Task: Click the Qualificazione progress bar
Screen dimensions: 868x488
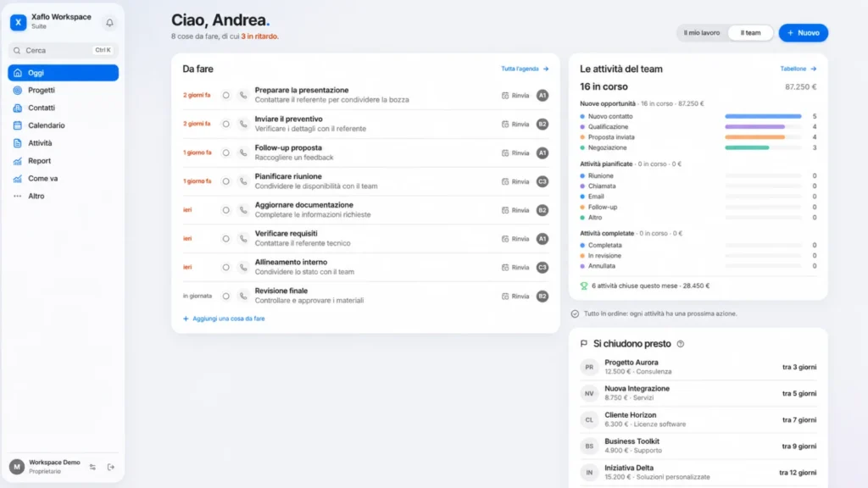Action: (763, 127)
